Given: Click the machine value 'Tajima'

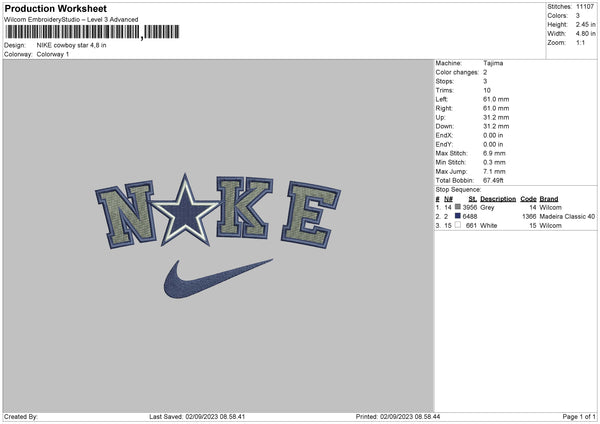Looking at the screenshot, I should click(493, 63).
